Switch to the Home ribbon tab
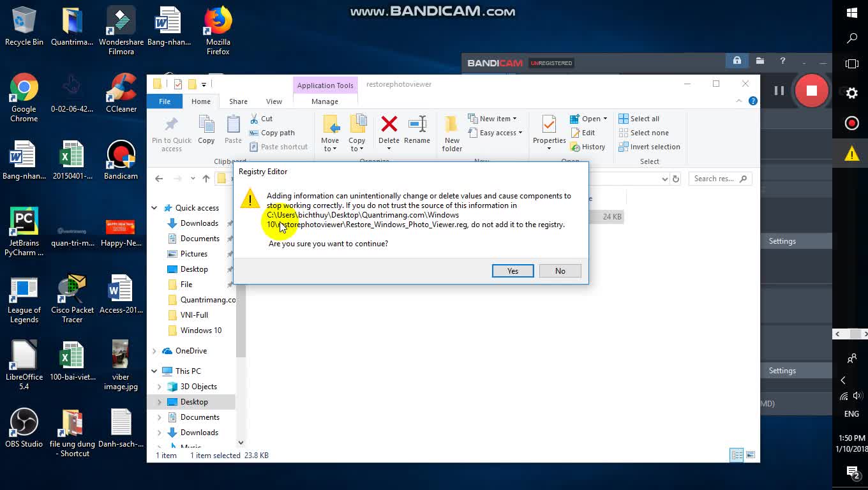The width and height of the screenshot is (868, 490). (201, 101)
